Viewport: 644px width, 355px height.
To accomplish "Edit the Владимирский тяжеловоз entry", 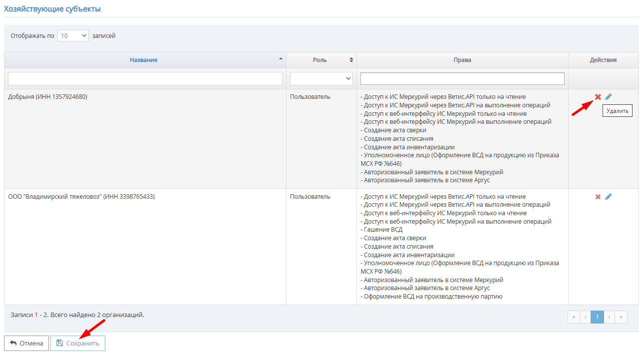I will pyautogui.click(x=608, y=197).
